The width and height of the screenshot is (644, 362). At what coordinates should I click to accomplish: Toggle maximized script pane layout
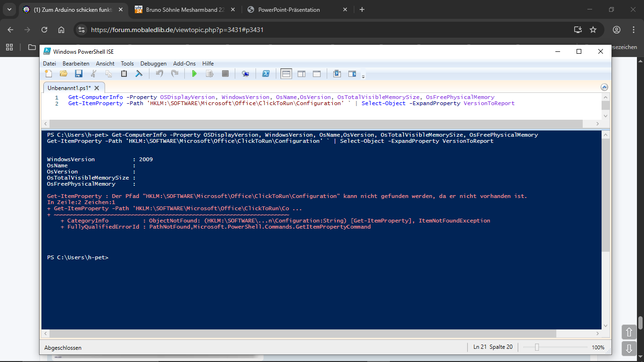pyautogui.click(x=316, y=74)
